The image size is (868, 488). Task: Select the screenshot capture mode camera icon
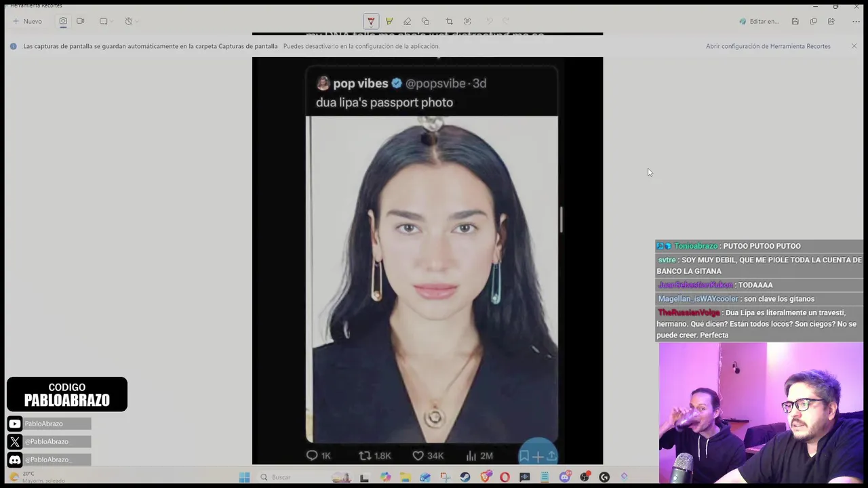click(x=63, y=21)
